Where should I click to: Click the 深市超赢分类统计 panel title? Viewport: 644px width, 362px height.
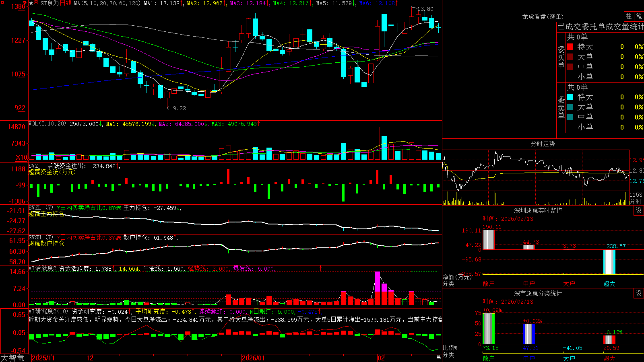click(x=538, y=293)
